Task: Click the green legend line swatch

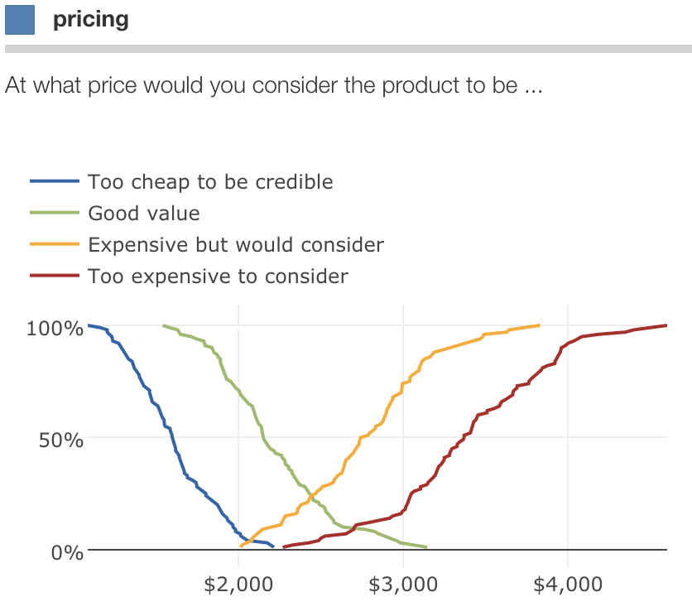Action: point(55,213)
